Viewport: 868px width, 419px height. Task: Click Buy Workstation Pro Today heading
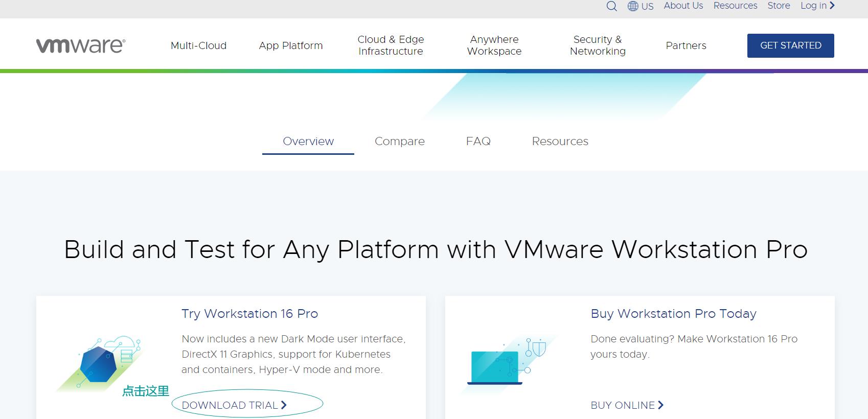[673, 314]
